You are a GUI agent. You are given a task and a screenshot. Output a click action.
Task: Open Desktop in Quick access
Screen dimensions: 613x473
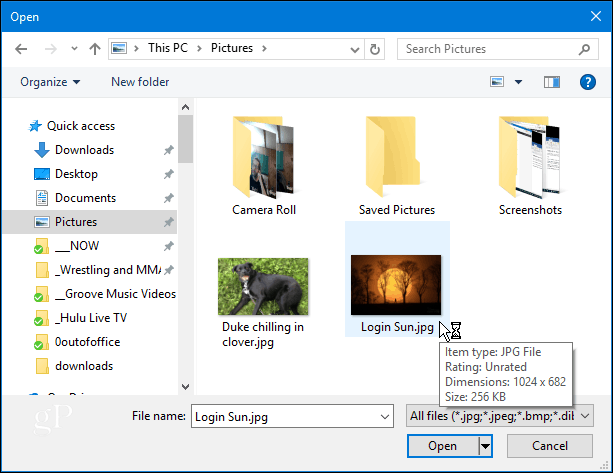click(76, 174)
